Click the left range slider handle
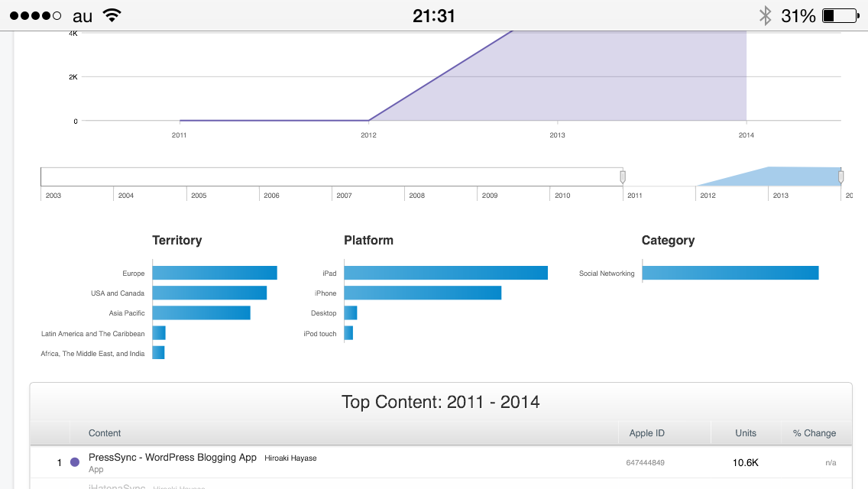The height and width of the screenshot is (489, 868). pos(623,177)
